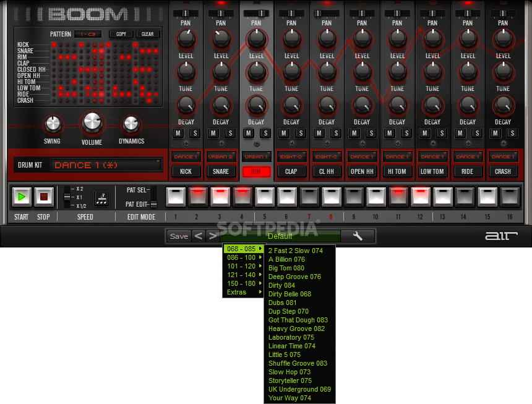
Task: Solo the CL HH channel
Action: pos(337,133)
